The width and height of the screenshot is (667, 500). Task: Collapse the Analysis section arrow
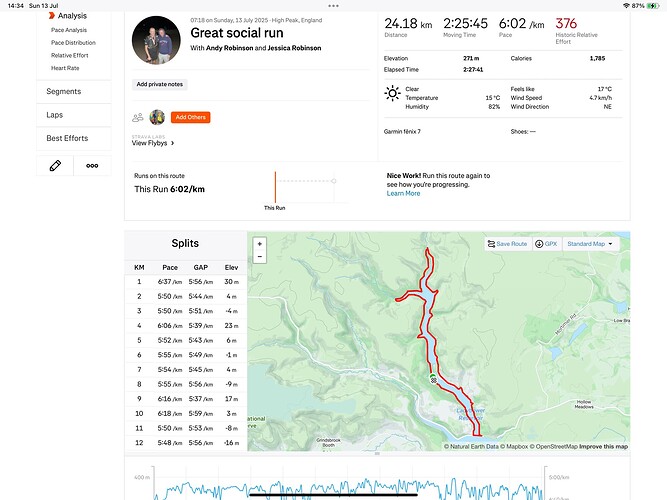click(51, 16)
